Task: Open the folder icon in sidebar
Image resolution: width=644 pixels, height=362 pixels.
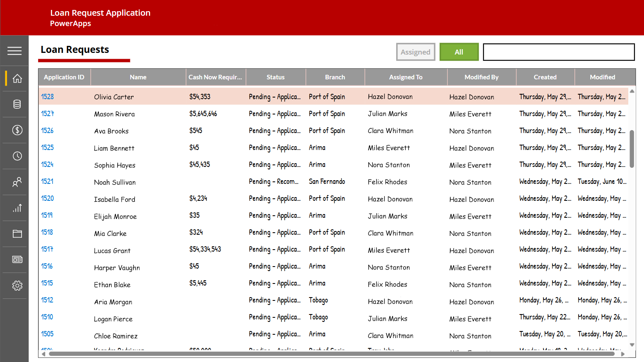Action: coord(17,234)
